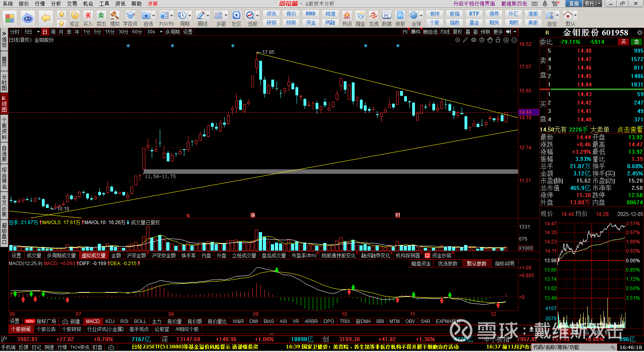Toggle 均线 moving average lines display
The width and height of the screenshot is (644, 352).
(445, 32)
